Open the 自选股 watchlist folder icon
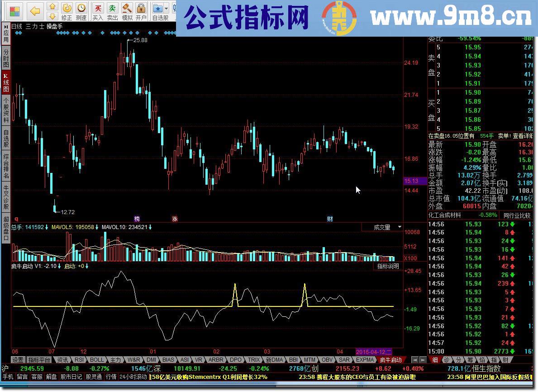This screenshot has width=538, height=392. tap(158, 8)
